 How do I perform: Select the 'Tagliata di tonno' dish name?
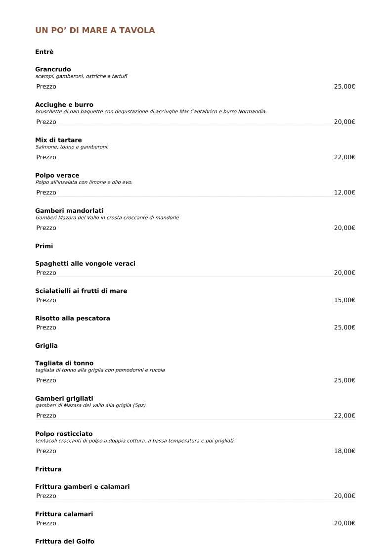tap(64, 363)
